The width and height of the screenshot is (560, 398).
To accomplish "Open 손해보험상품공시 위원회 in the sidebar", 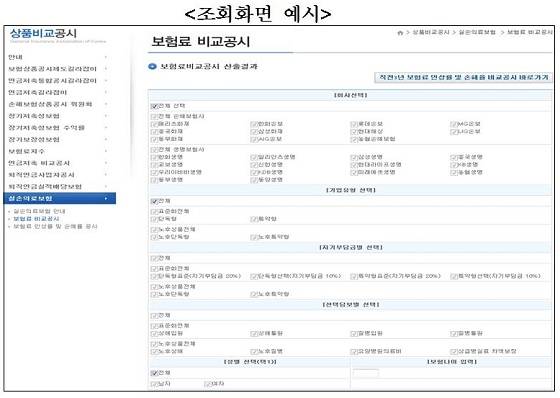I will click(x=50, y=104).
